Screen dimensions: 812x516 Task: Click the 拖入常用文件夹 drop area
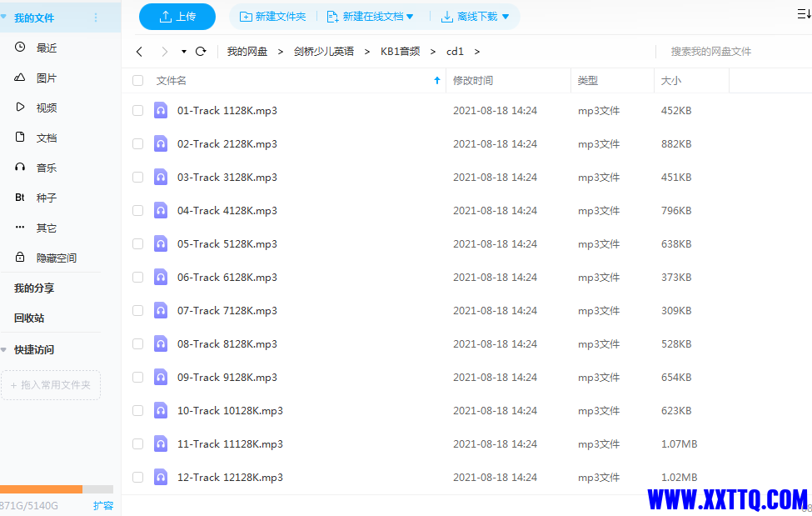click(x=51, y=385)
